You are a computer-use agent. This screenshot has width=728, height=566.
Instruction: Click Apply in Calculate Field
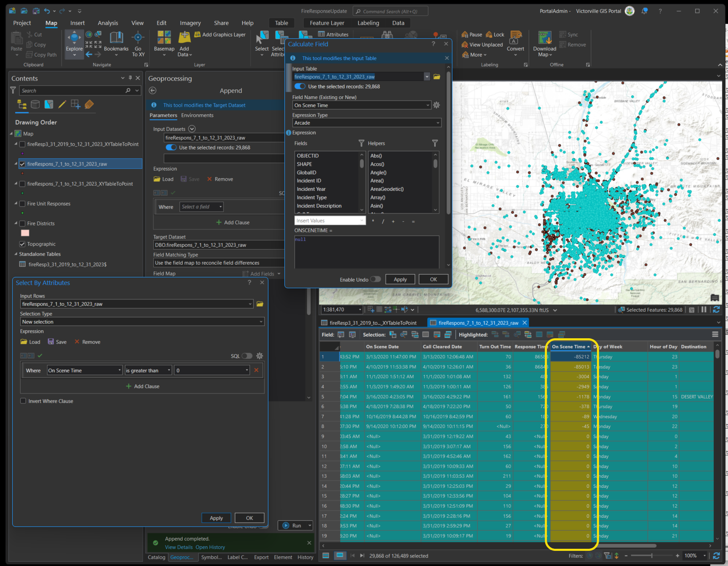pos(400,279)
